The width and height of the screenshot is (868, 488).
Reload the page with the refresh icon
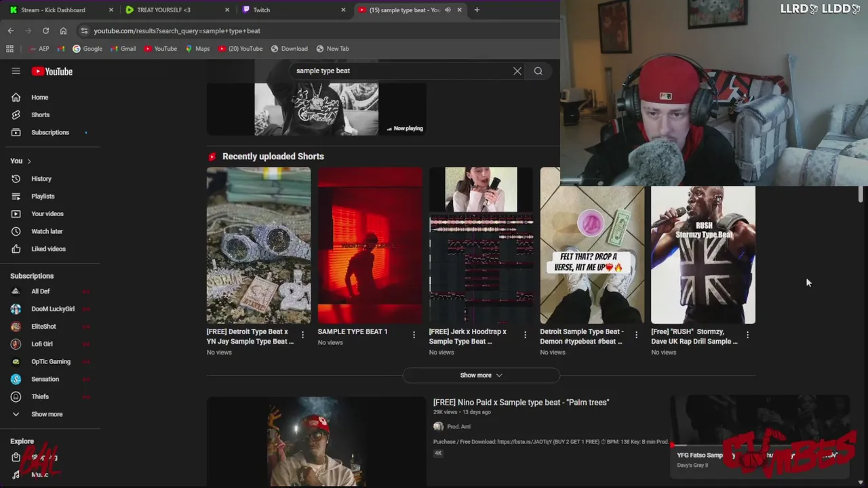tap(45, 30)
